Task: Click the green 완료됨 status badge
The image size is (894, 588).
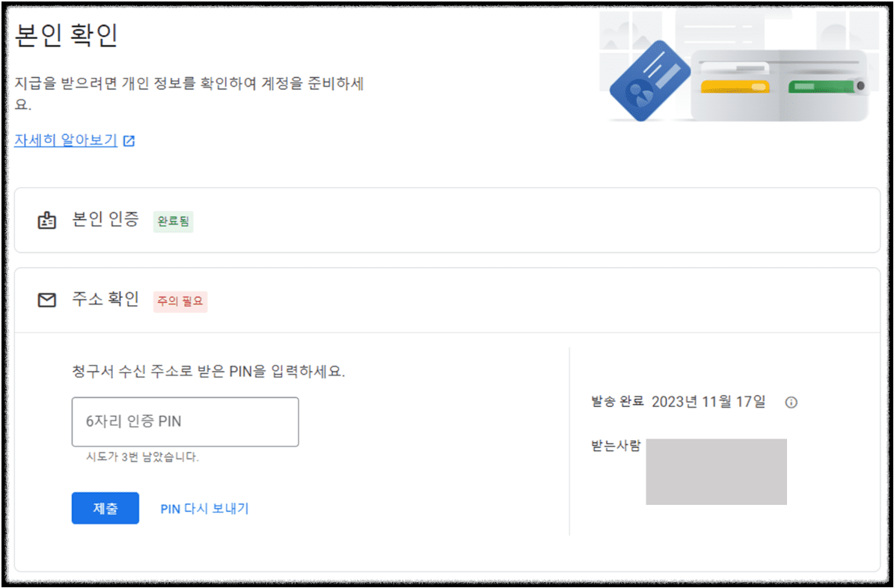Action: pyautogui.click(x=173, y=221)
